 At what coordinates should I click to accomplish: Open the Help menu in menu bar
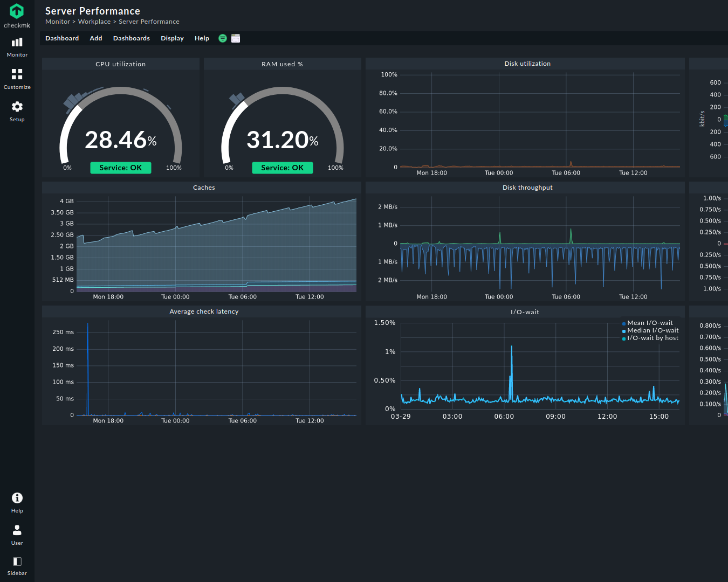[202, 38]
